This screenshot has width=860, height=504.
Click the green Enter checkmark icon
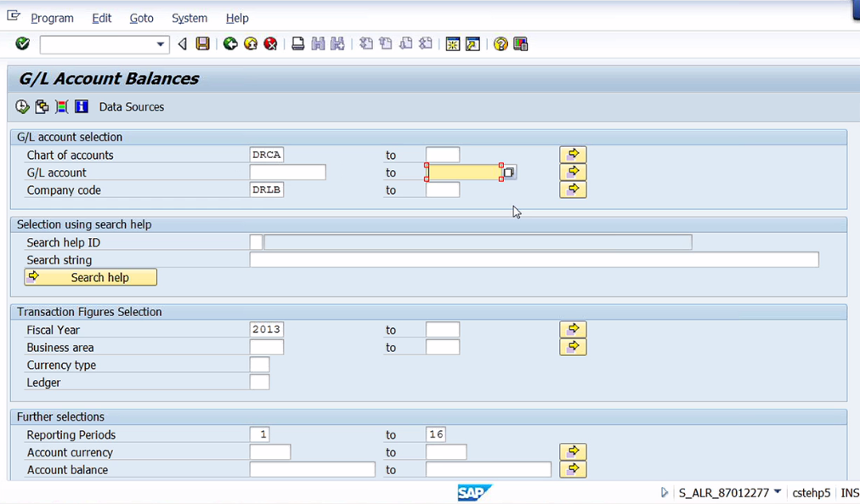pos(22,44)
